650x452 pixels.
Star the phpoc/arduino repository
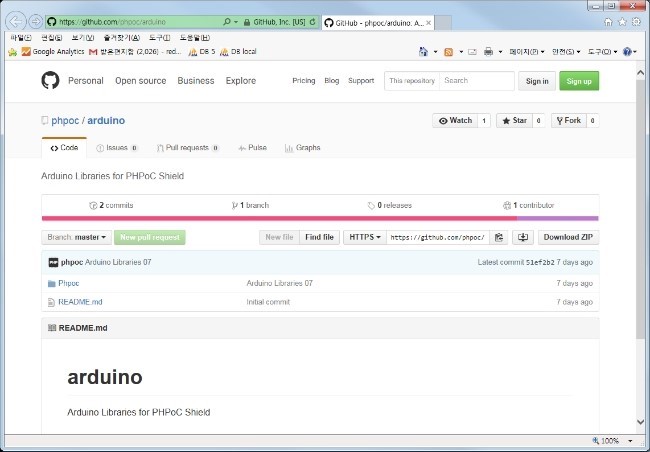[520, 120]
